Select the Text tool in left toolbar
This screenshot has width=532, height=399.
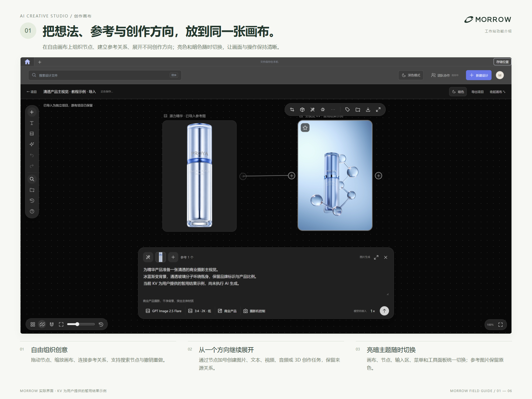32,123
